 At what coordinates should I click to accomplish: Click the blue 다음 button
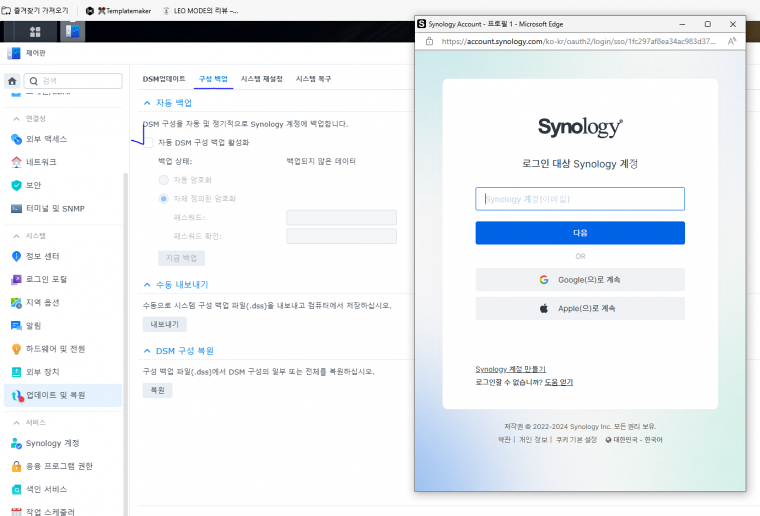[580, 233]
